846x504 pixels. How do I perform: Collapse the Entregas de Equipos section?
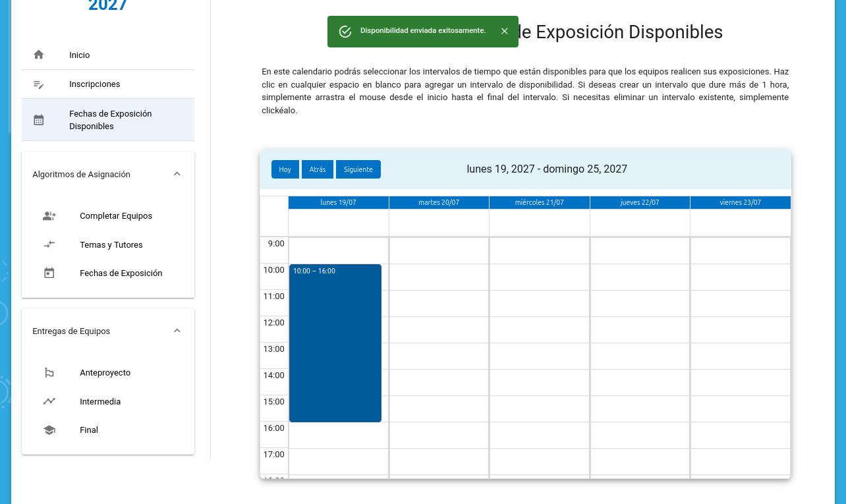pyautogui.click(x=177, y=331)
